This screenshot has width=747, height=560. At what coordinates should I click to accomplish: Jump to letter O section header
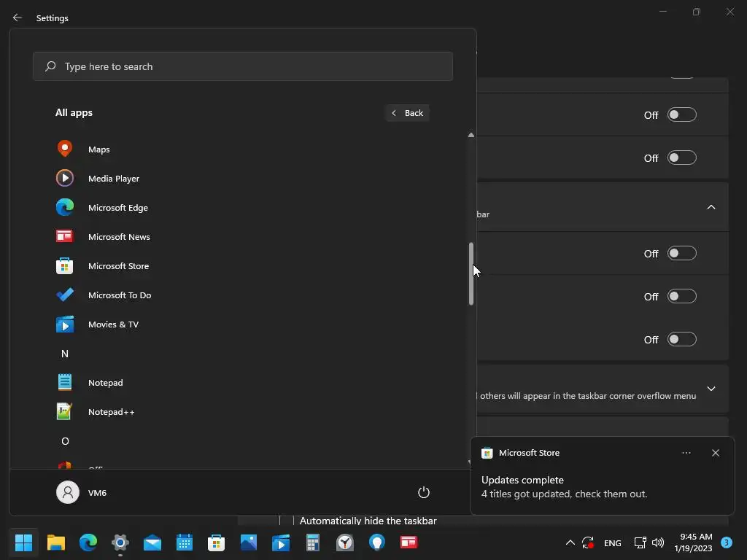[65, 441]
